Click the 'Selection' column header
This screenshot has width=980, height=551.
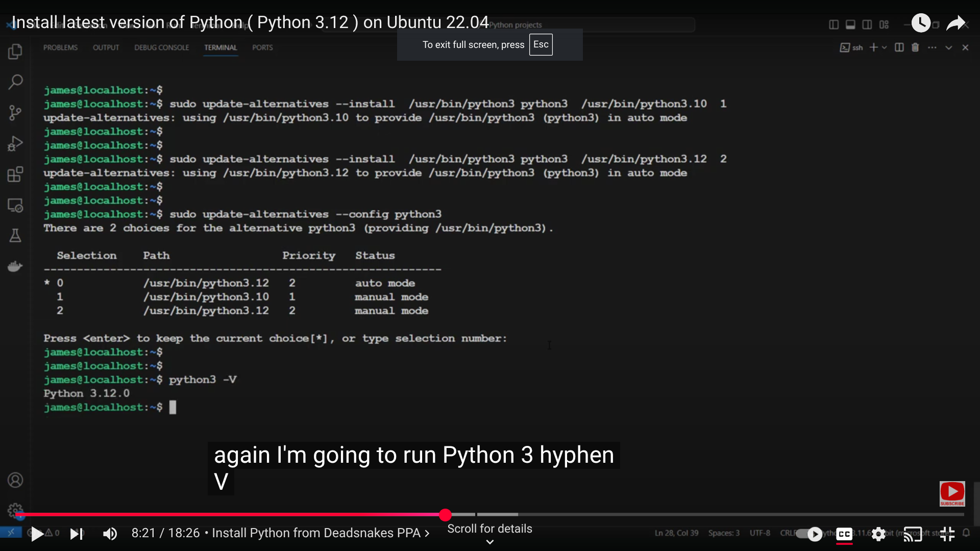click(x=87, y=256)
